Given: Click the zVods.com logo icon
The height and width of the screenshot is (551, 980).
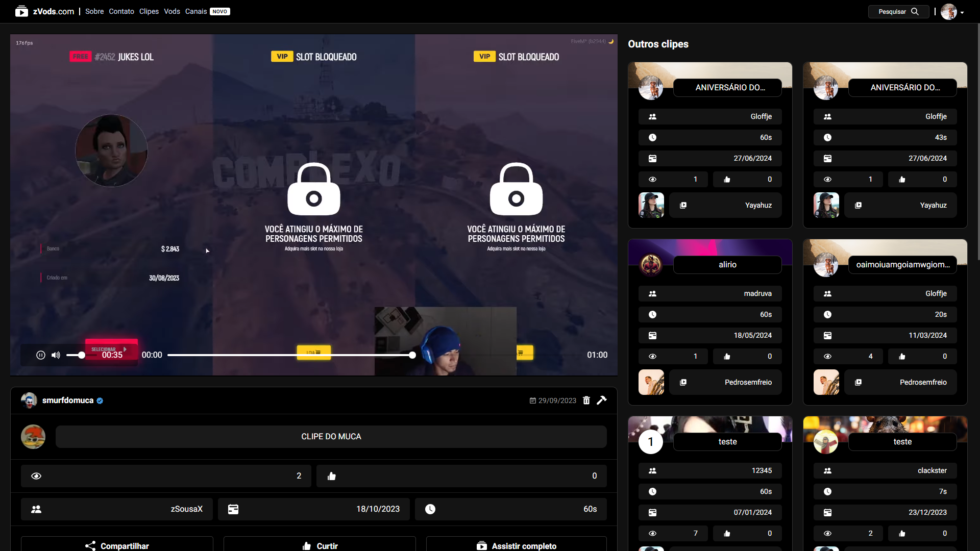Looking at the screenshot, I should 21,11.
